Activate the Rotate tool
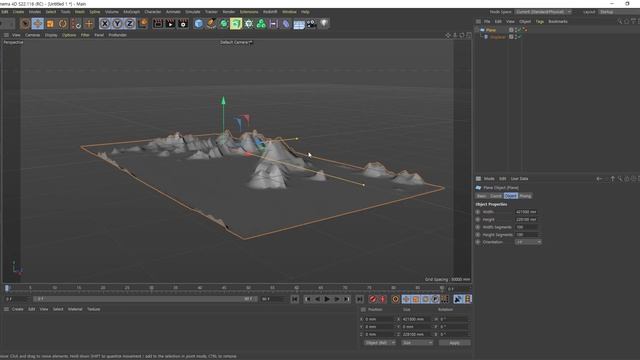Viewport: 640px width, 360px height. click(x=63, y=24)
